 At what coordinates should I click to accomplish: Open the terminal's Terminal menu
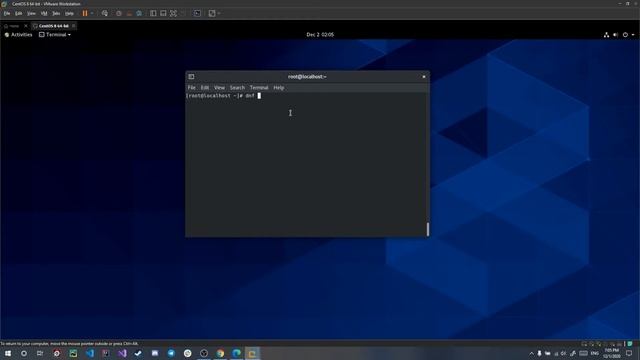[x=259, y=88]
